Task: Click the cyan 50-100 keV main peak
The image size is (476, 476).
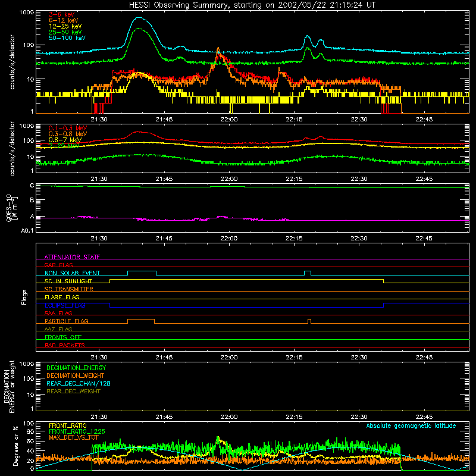Action: pyautogui.click(x=139, y=18)
